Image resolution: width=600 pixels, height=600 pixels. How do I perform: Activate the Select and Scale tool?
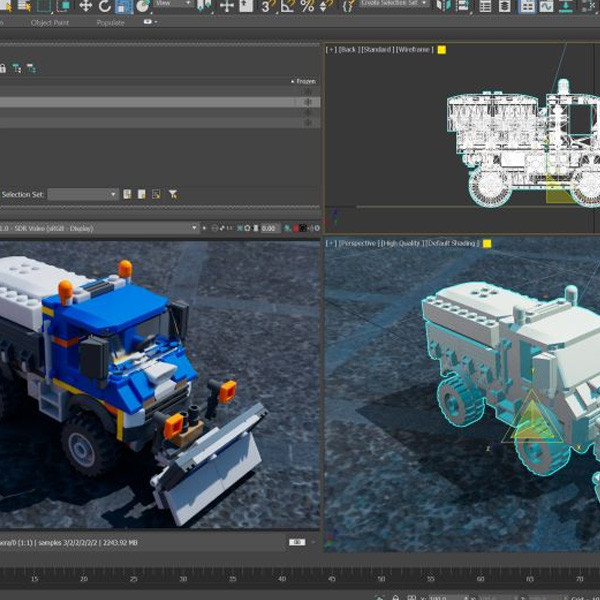click(124, 6)
